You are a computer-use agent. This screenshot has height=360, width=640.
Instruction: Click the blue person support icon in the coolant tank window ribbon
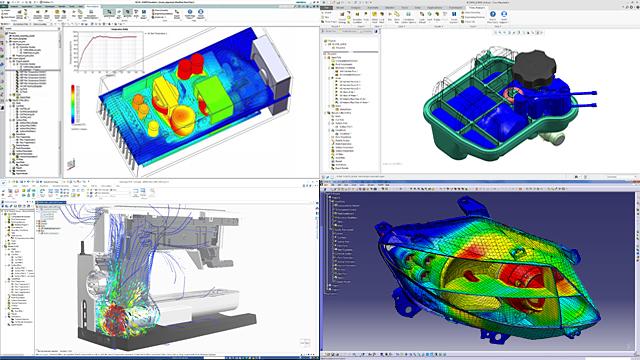click(504, 14)
